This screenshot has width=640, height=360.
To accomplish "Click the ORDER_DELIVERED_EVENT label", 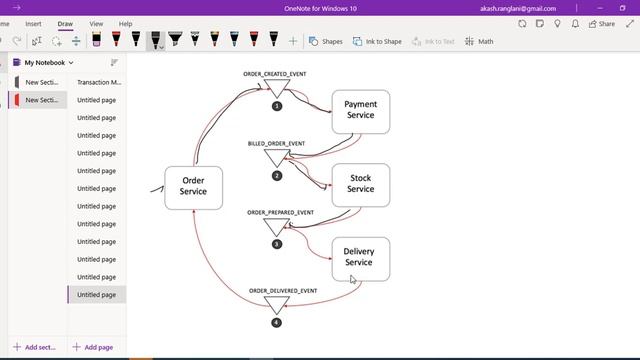I will (x=283, y=291).
